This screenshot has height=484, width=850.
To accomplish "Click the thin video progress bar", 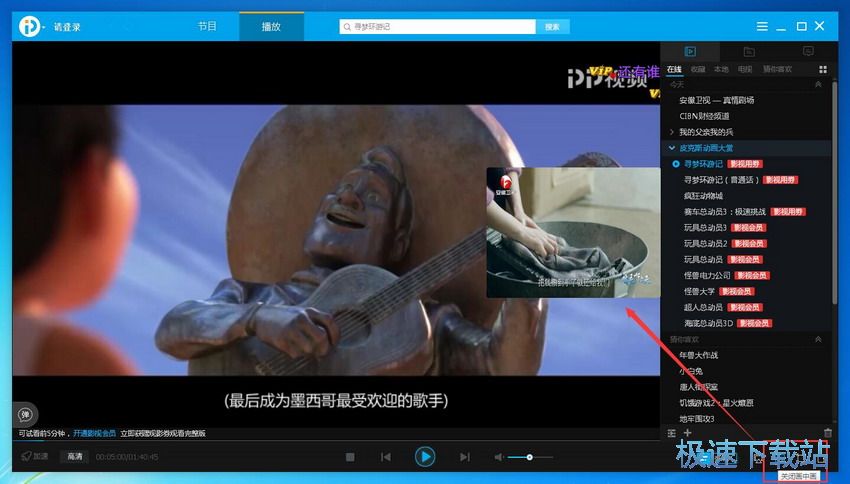I will click(x=336, y=441).
